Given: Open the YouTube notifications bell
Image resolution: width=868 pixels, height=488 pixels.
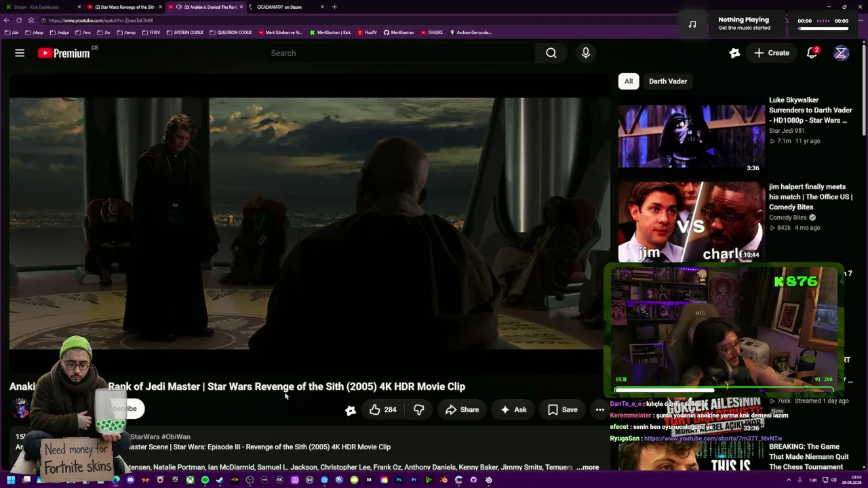Looking at the screenshot, I should pyautogui.click(x=812, y=53).
